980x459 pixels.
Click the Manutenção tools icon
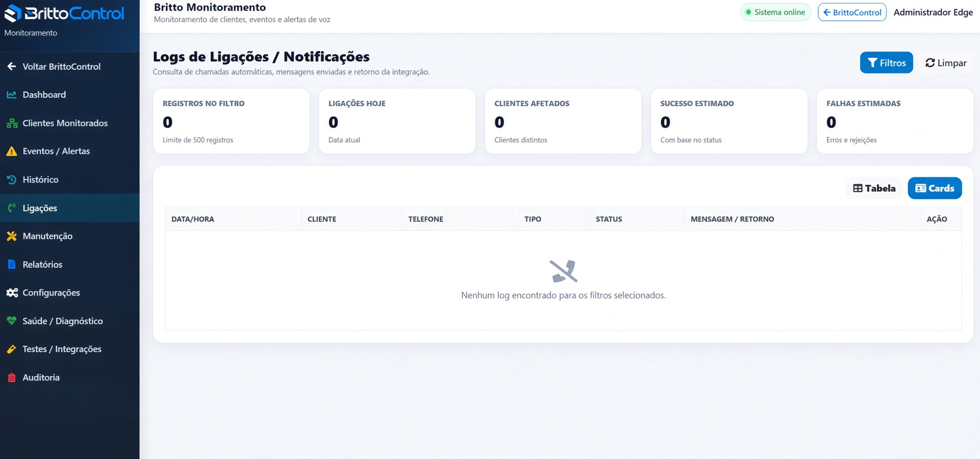11,236
